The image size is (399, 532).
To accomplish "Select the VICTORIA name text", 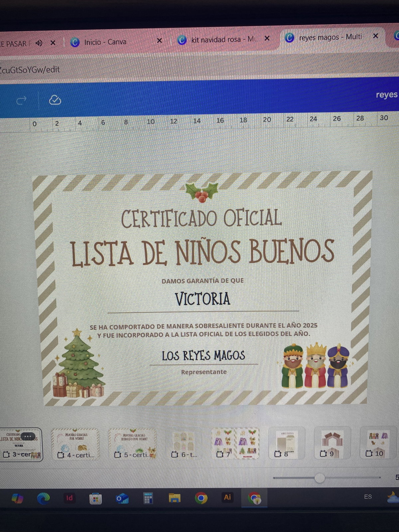I will click(202, 299).
